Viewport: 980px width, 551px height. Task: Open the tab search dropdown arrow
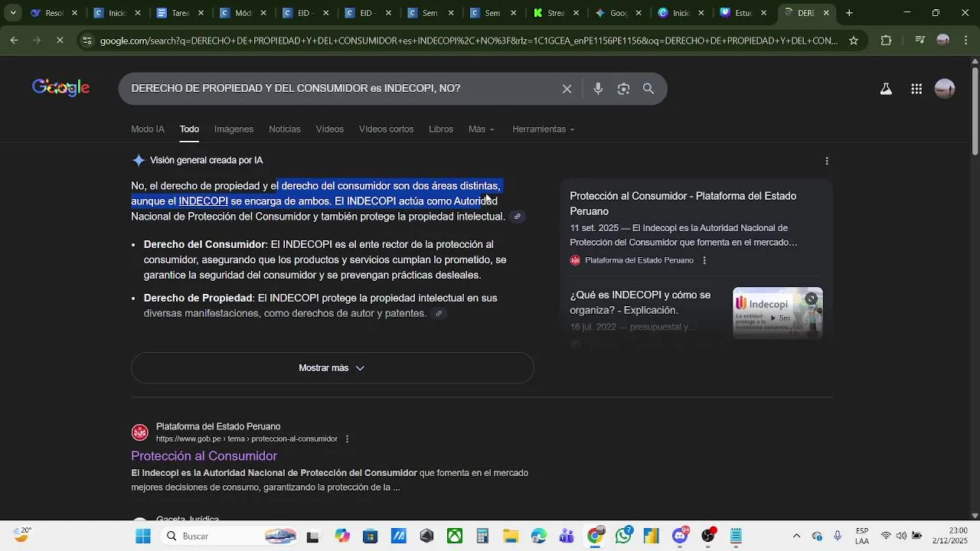13,13
